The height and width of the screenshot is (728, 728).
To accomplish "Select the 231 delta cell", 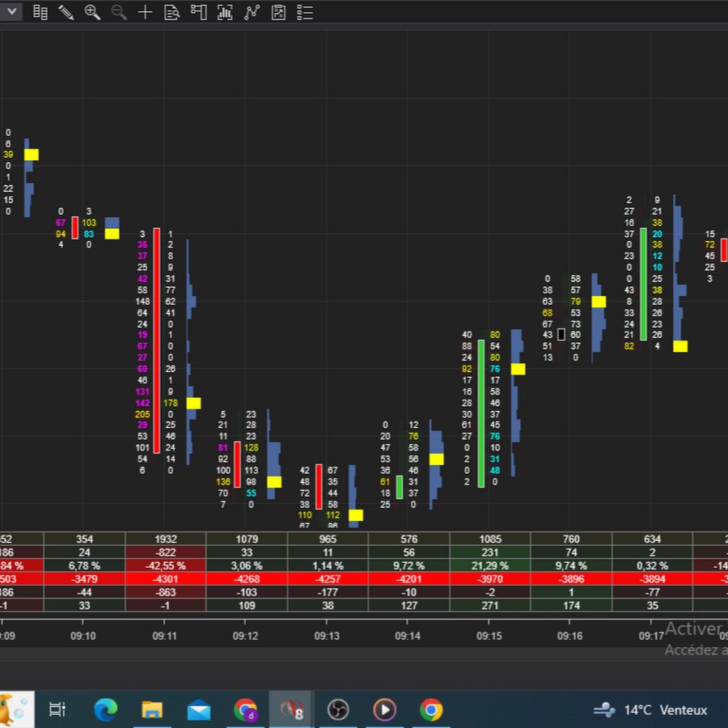I will (490, 552).
